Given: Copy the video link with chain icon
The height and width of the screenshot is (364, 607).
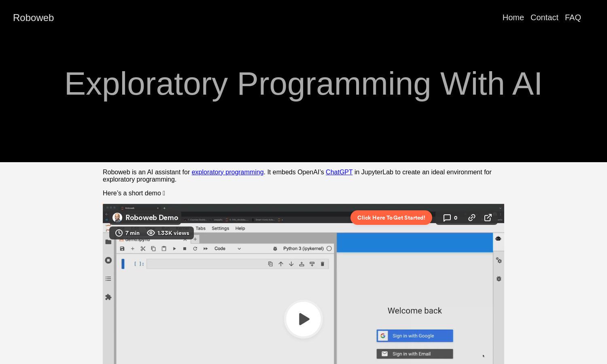Looking at the screenshot, I should [472, 218].
